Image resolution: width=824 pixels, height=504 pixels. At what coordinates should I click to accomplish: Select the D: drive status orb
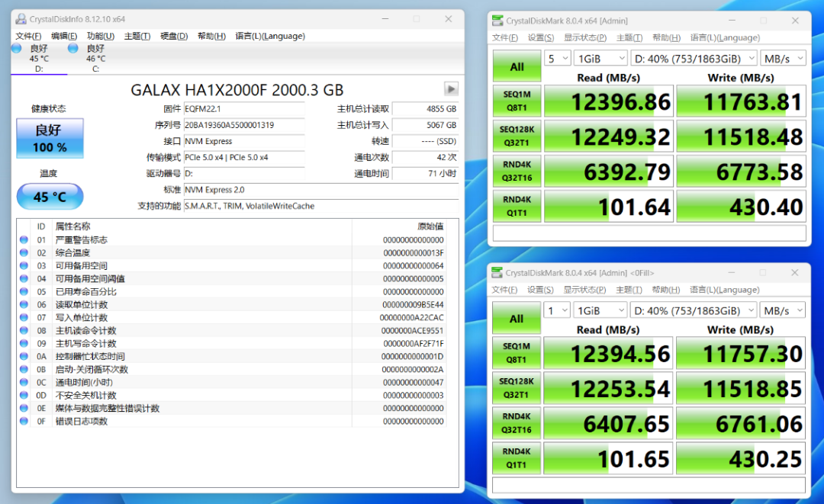pos(16,48)
